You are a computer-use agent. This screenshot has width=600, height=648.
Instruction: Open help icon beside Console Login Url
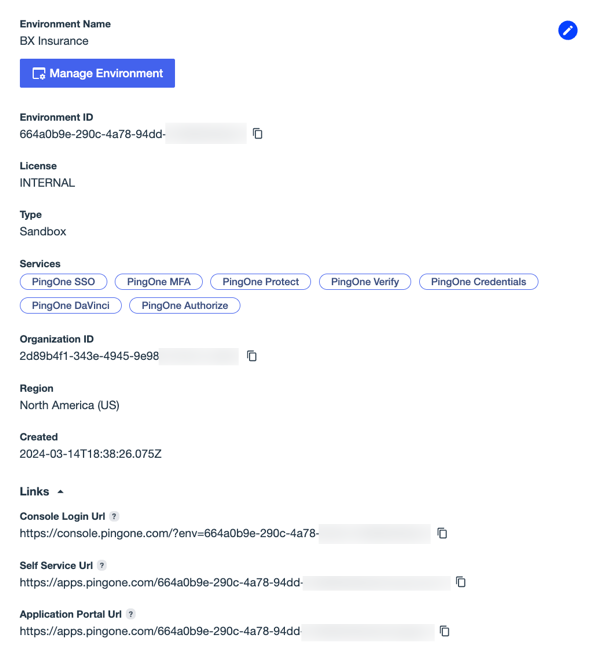[114, 516]
